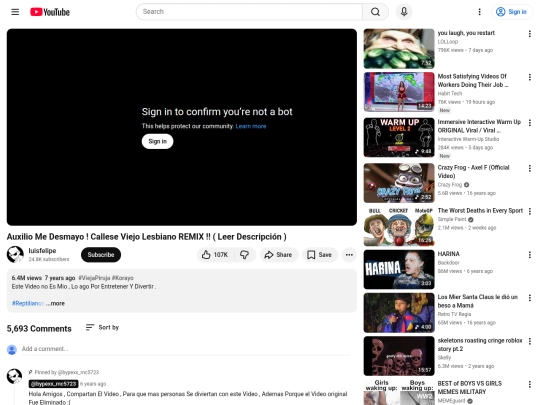Open luisfelipe channel avatar
540x405 pixels.
click(x=15, y=255)
